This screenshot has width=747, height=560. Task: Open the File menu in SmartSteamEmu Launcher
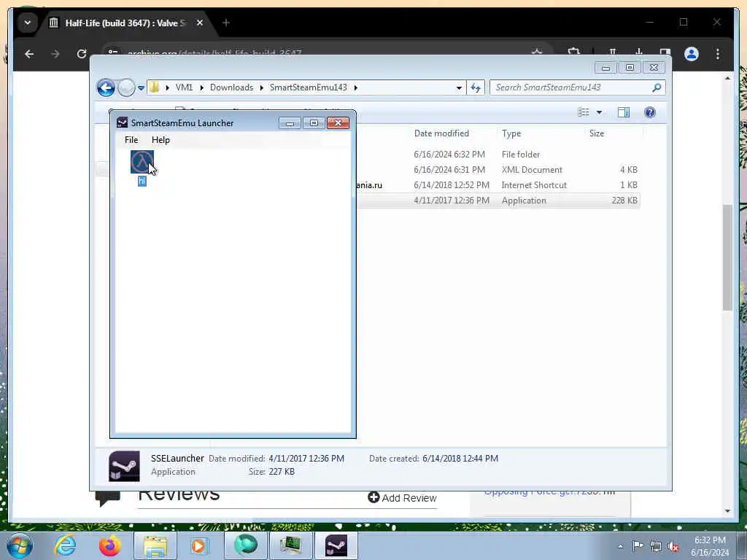tap(131, 140)
